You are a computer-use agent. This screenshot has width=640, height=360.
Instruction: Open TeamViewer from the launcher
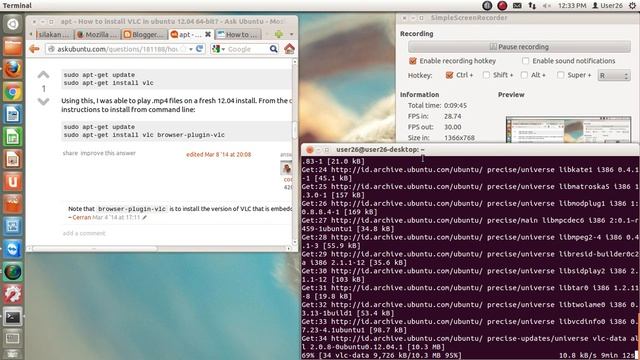tap(13, 249)
